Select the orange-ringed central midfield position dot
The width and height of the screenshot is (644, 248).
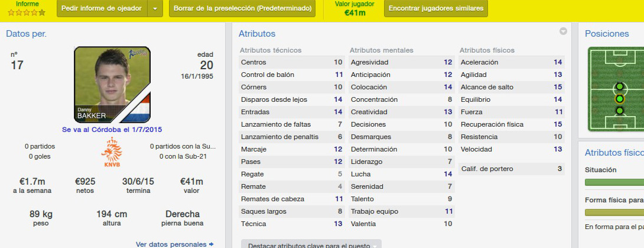(619, 99)
